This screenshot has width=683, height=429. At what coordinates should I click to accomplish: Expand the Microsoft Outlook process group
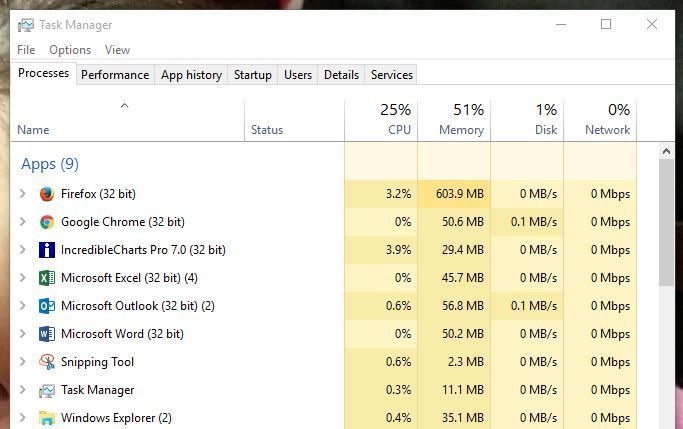pyautogui.click(x=23, y=306)
